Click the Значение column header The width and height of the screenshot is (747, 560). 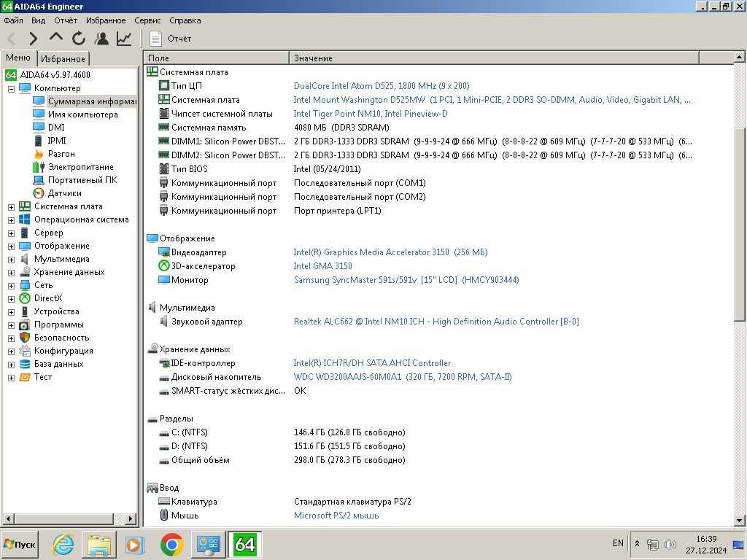[x=494, y=58]
